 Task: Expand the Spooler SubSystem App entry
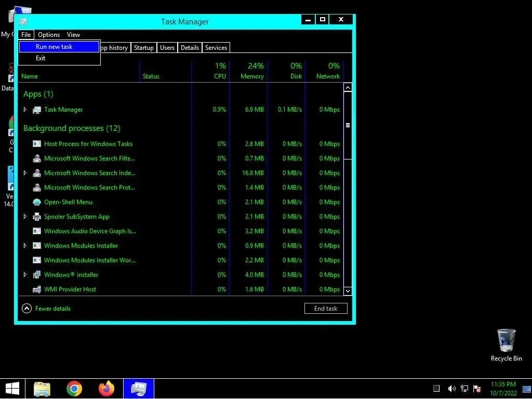(x=25, y=217)
